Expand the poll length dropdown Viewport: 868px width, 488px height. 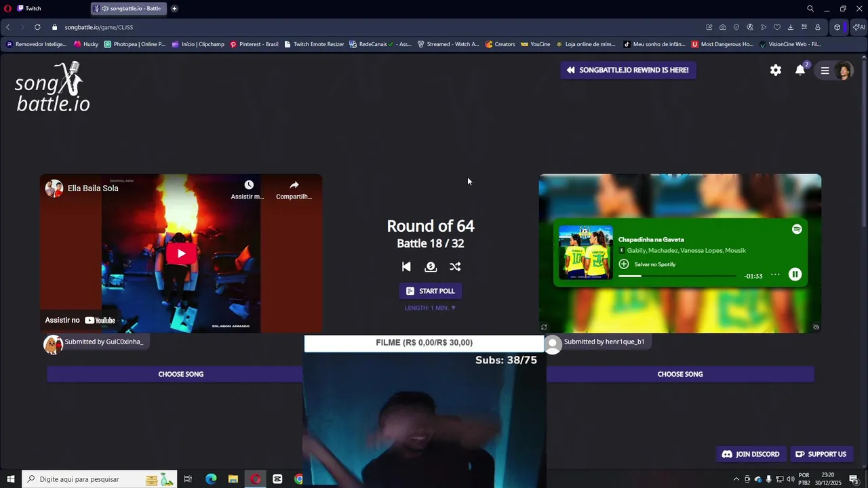[x=431, y=308]
